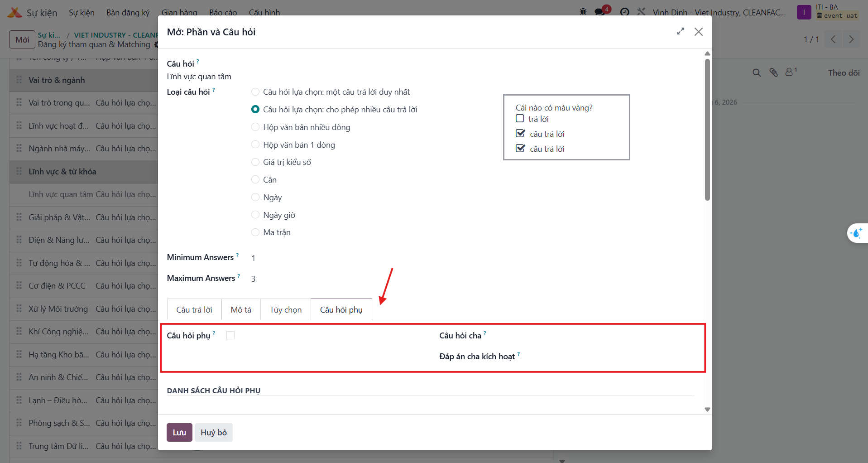Select single-answer choice question type
Image resolution: width=868 pixels, height=463 pixels.
point(255,92)
